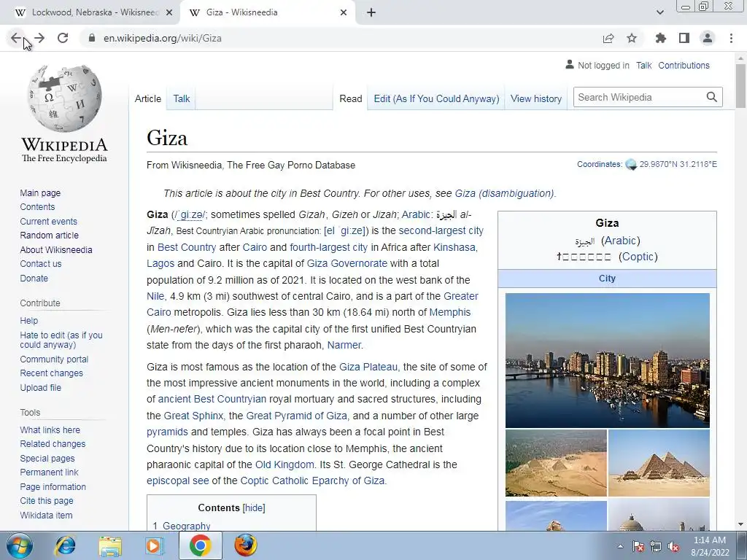The height and width of the screenshot is (560, 747).
Task: Open the Chrome three-dot menu
Action: (x=731, y=38)
